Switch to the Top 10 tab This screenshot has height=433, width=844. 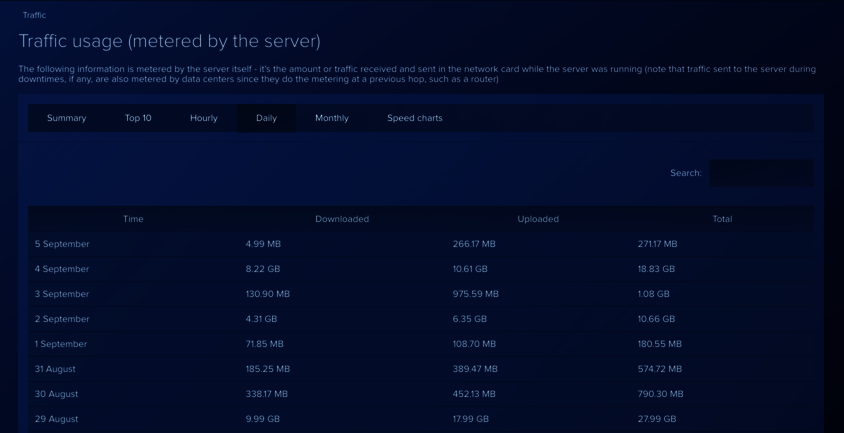point(138,118)
